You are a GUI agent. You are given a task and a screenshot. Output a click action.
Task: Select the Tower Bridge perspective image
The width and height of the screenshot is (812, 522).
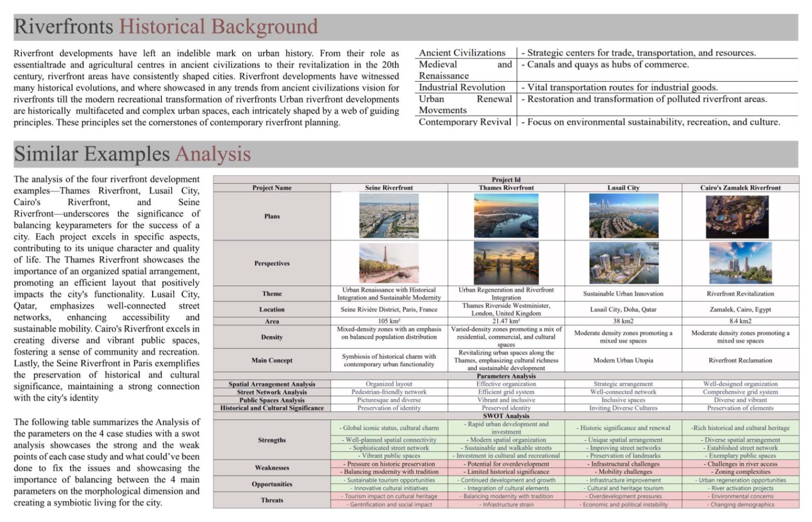[506, 263]
